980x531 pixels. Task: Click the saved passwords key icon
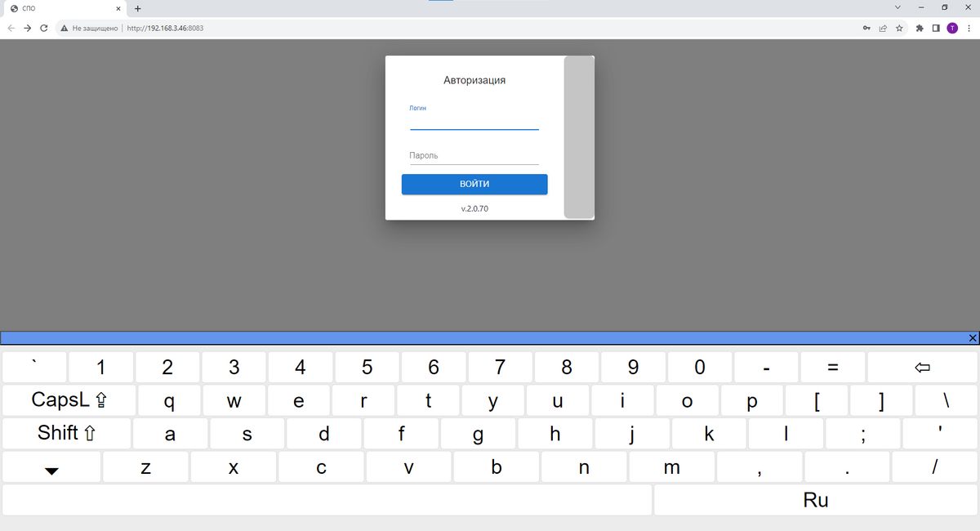[866, 28]
